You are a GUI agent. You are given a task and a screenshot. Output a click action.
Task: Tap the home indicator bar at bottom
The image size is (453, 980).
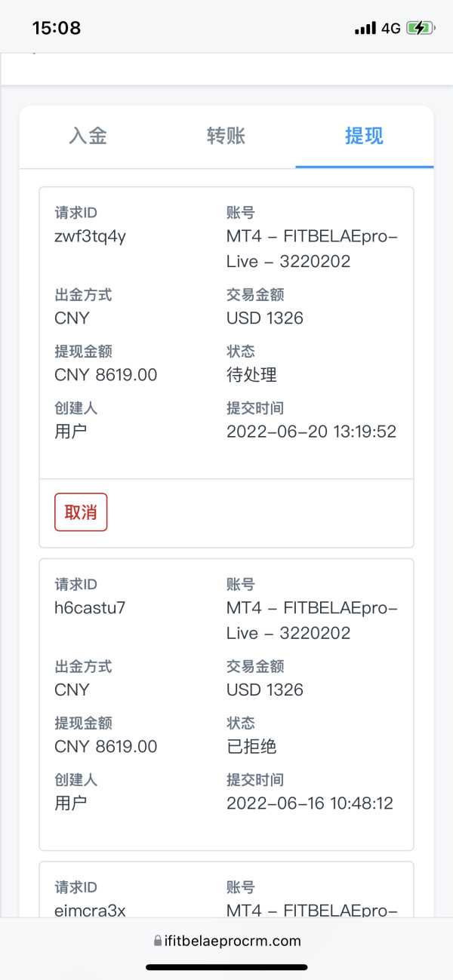click(x=226, y=966)
